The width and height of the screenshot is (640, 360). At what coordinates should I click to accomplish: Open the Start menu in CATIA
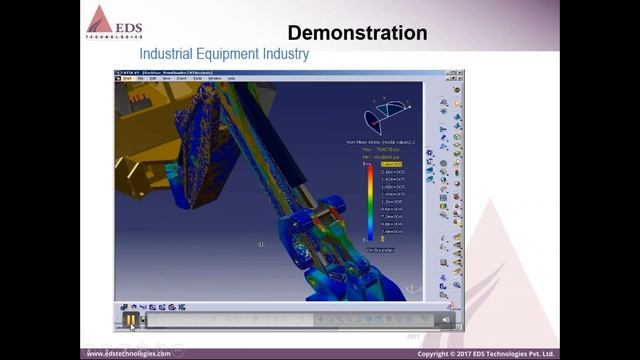[x=127, y=78]
